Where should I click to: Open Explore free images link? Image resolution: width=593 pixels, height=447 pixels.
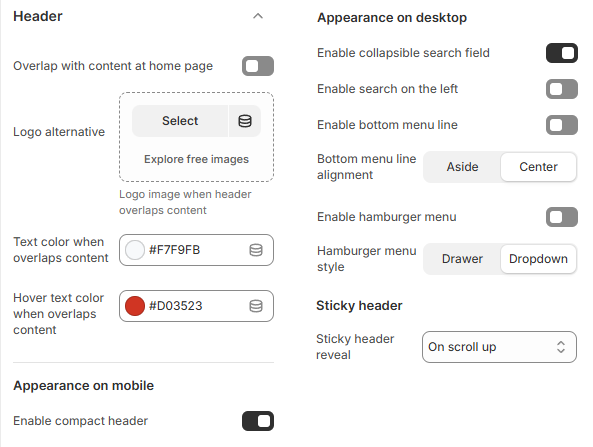[196, 159]
